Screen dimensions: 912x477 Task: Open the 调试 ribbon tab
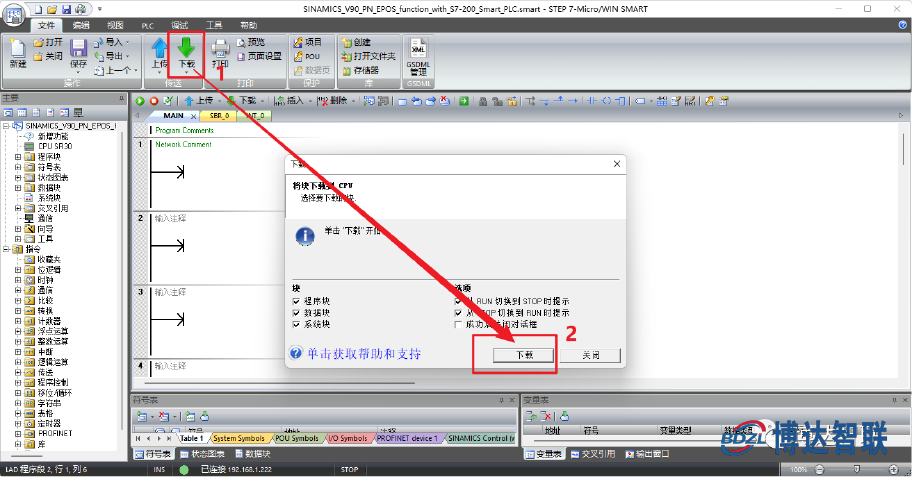tap(179, 25)
